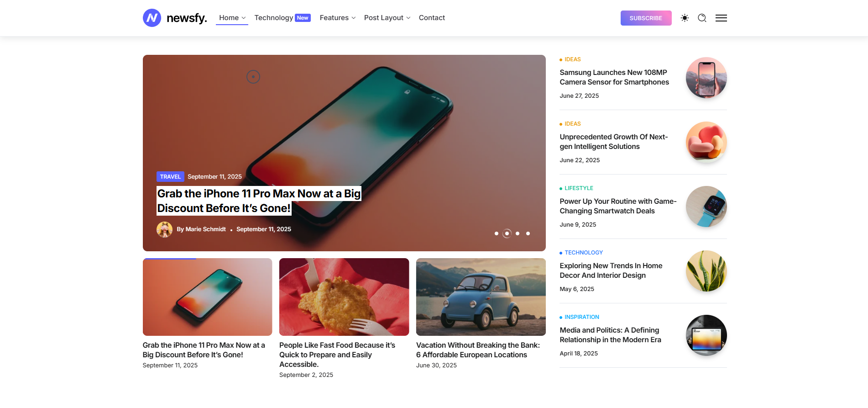Click the fast food fried chicken thumbnail
868x408 pixels.
pyautogui.click(x=344, y=297)
